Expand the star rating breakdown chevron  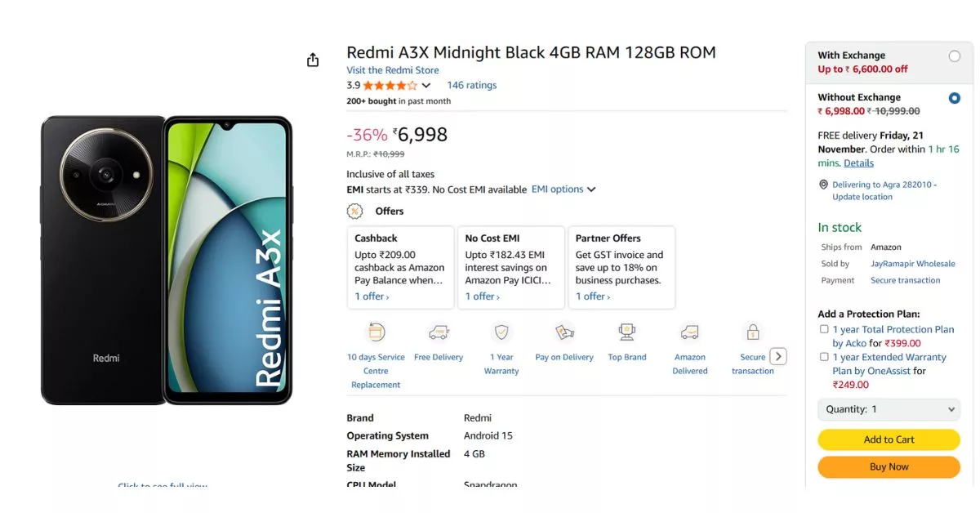click(426, 84)
